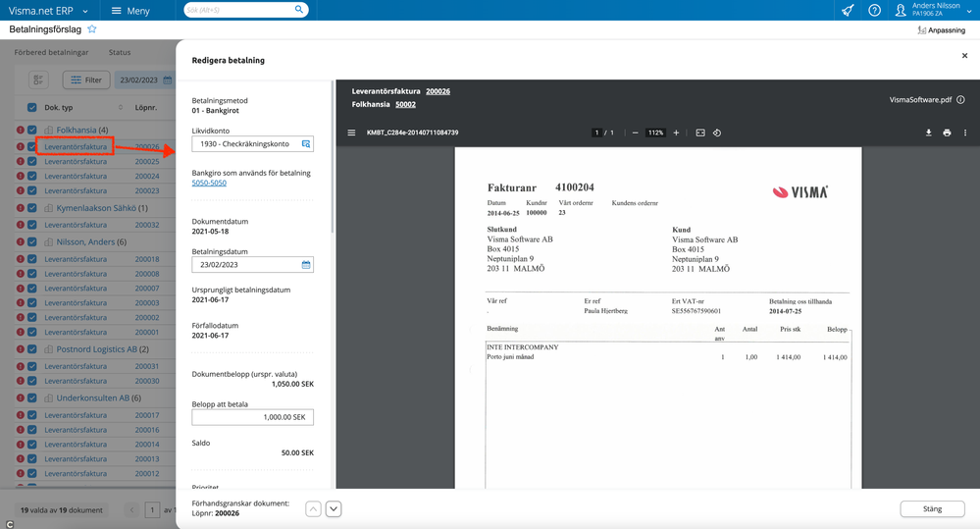980x529 pixels.
Task: Click the Likvidkonto input field
Action: tap(252, 144)
